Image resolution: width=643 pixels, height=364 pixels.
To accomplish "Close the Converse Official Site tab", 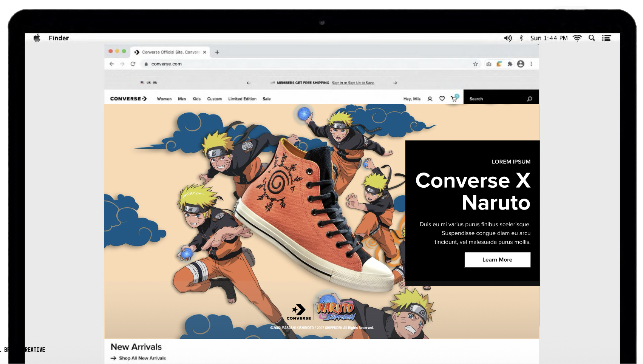I will [x=204, y=52].
